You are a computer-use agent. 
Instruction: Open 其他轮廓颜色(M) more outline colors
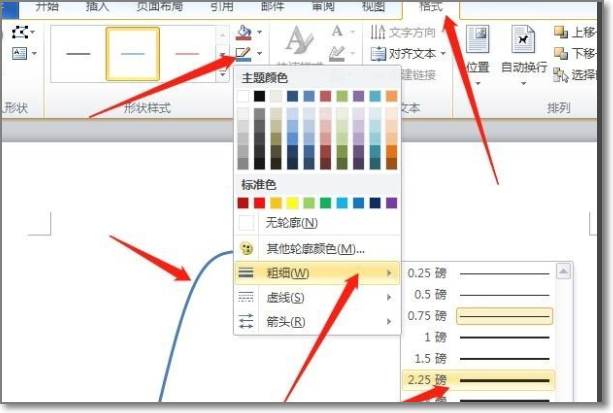[317, 249]
